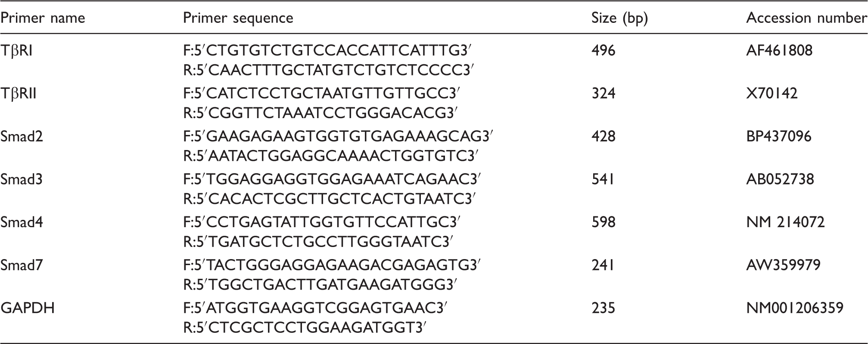Screen dimensions: 868x344
Task: Select accession number NM001206359
Action: click(795, 308)
